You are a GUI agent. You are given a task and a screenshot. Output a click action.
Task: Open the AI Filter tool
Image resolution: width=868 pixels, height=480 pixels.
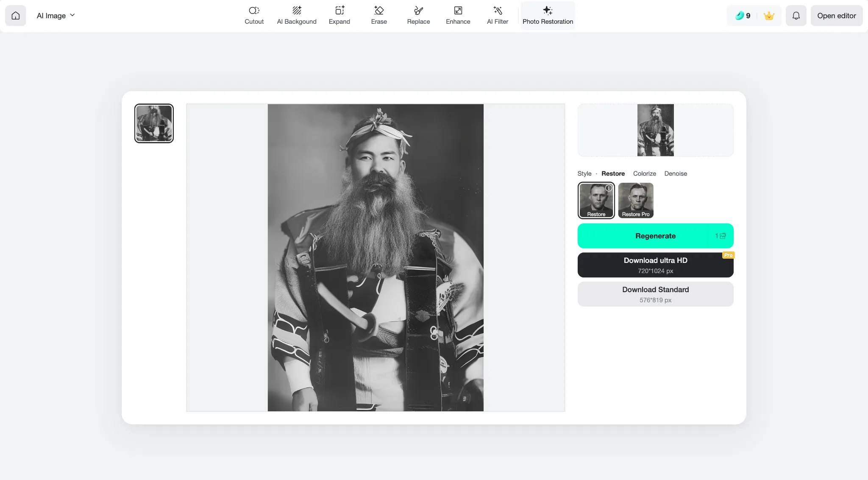coord(497,15)
